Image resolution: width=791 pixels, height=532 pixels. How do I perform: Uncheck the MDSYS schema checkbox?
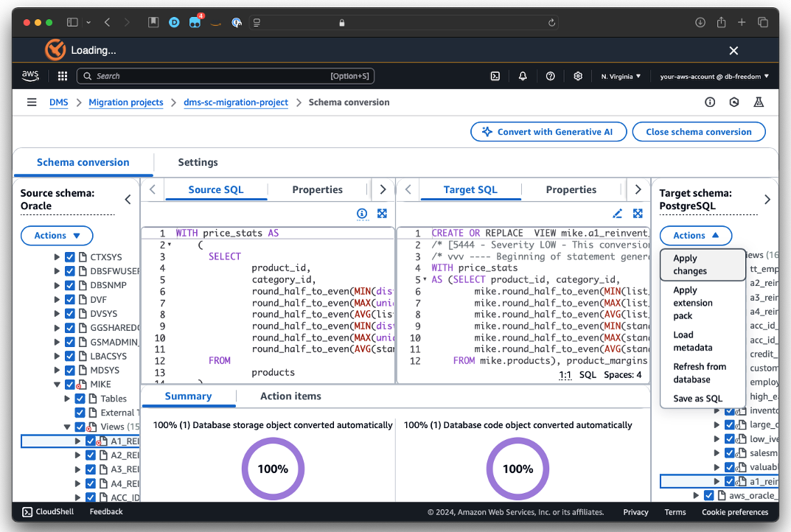pyautogui.click(x=70, y=370)
